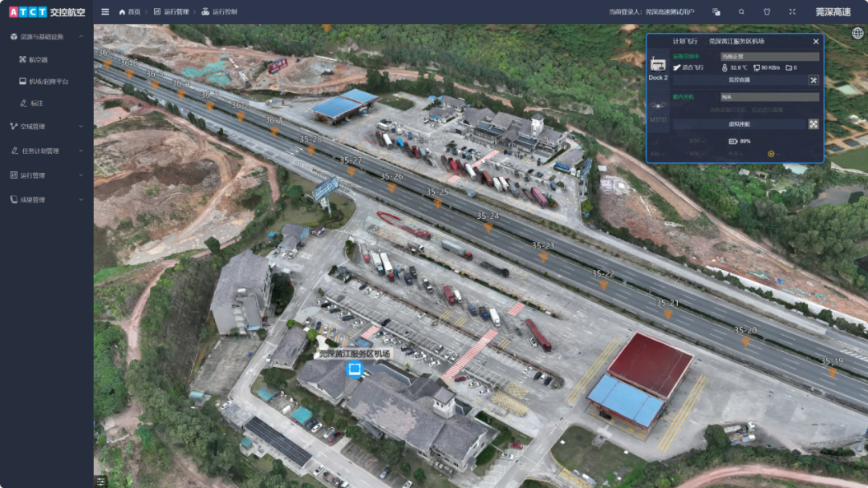Open the 机场/起降平台 menu item
Screen dimensions: 868x488
(49, 81)
